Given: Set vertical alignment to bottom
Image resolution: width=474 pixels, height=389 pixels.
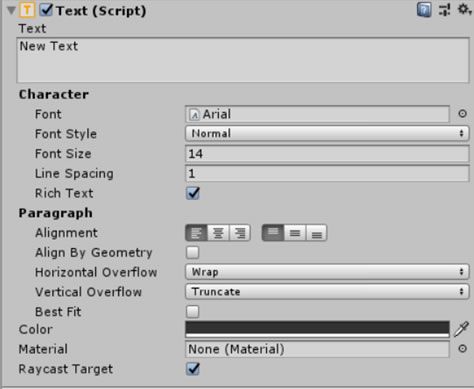Looking at the screenshot, I should [316, 233].
